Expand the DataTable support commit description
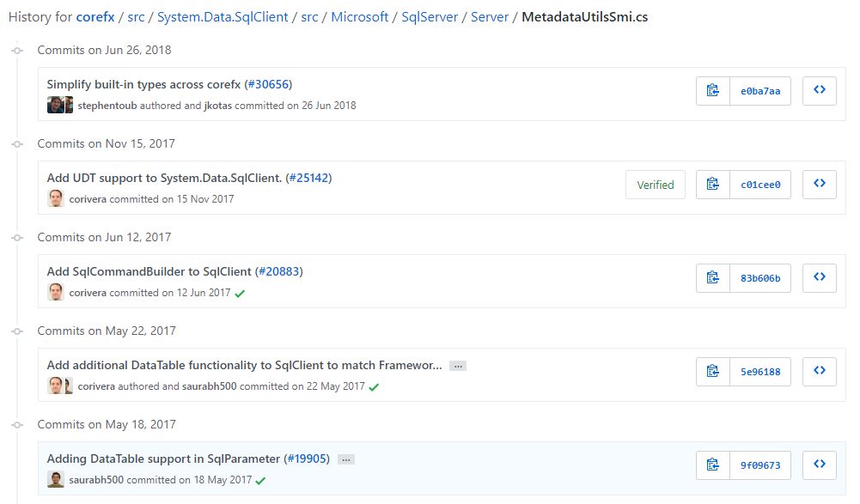This screenshot has width=860, height=504. click(345, 459)
